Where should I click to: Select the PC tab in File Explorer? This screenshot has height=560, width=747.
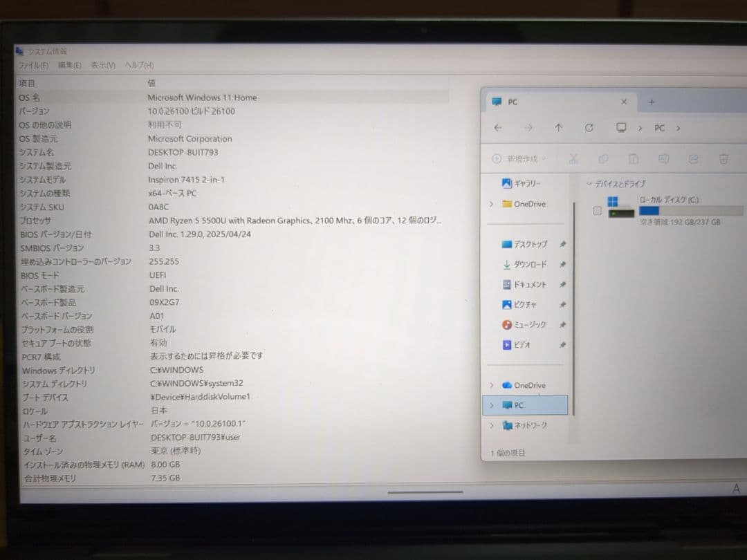pyautogui.click(x=512, y=102)
